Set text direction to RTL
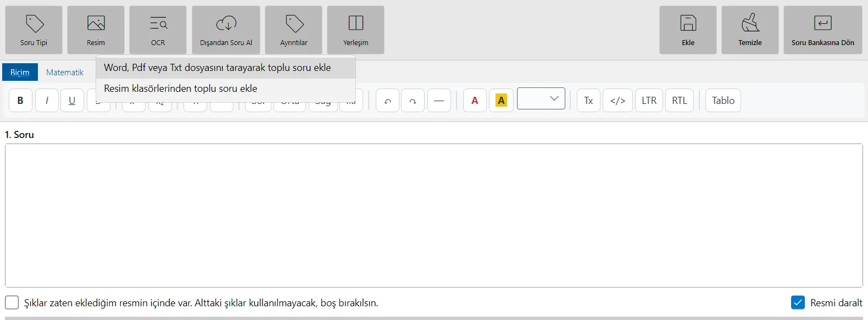The height and width of the screenshot is (320, 868). (680, 101)
